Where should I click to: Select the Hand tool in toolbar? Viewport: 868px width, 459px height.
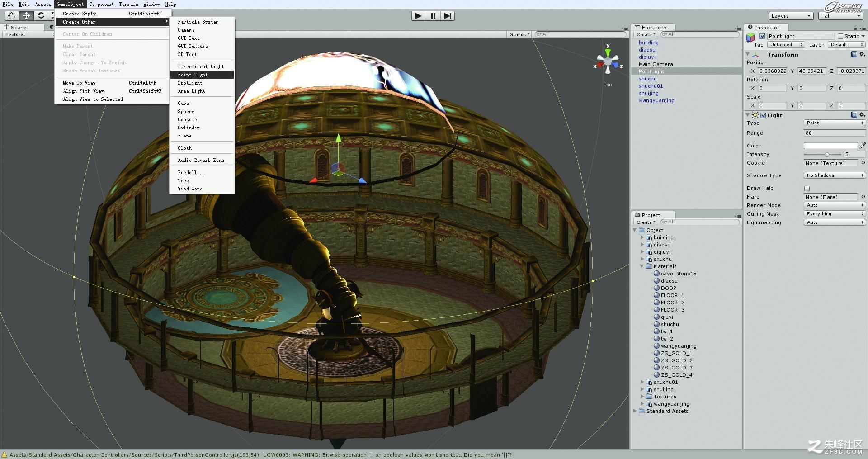tap(12, 16)
